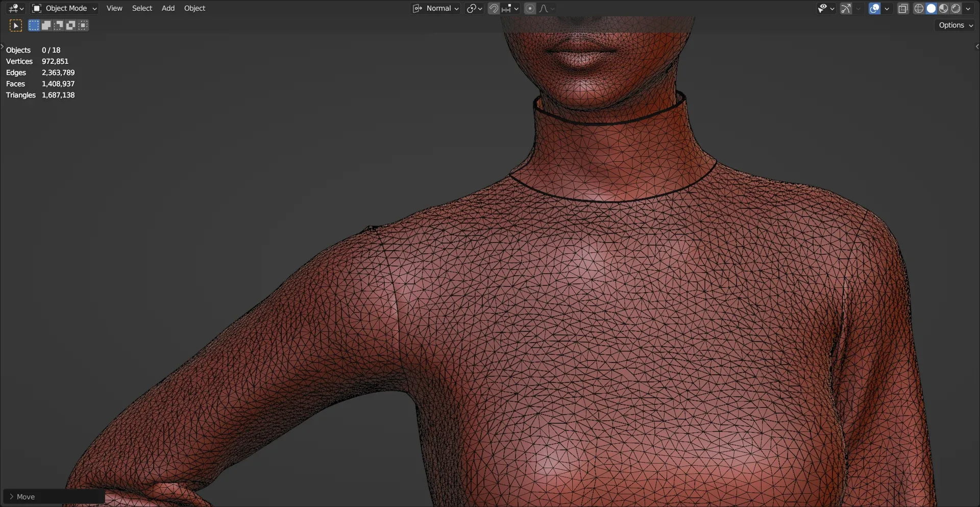Image resolution: width=980 pixels, height=507 pixels.
Task: Open the transform pivot point dropdown
Action: point(474,8)
